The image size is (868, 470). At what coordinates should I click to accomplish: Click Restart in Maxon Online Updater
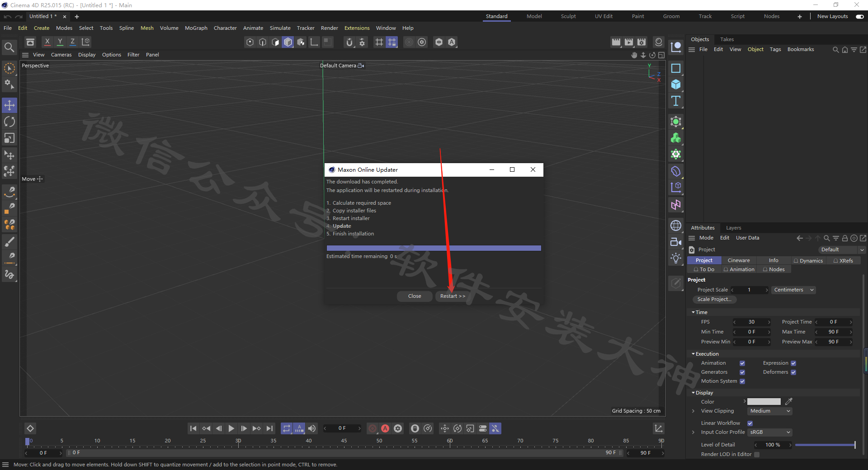pyautogui.click(x=453, y=296)
